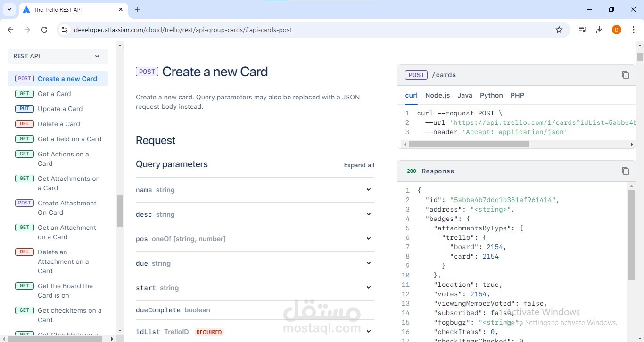Click the Request heading

156,140
